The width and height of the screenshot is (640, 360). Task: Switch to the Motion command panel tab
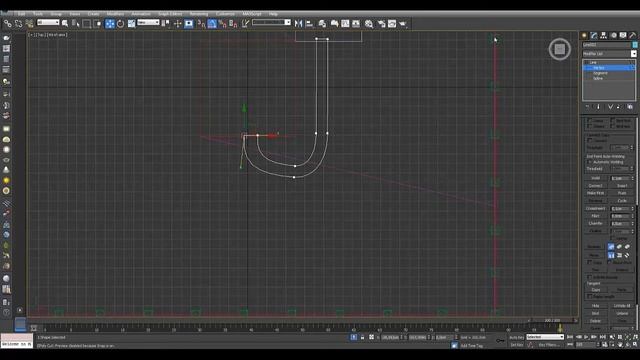click(x=613, y=36)
